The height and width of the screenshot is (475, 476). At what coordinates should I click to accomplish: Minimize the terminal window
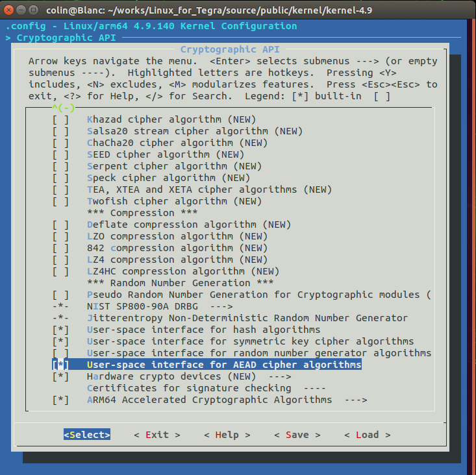coord(21,10)
